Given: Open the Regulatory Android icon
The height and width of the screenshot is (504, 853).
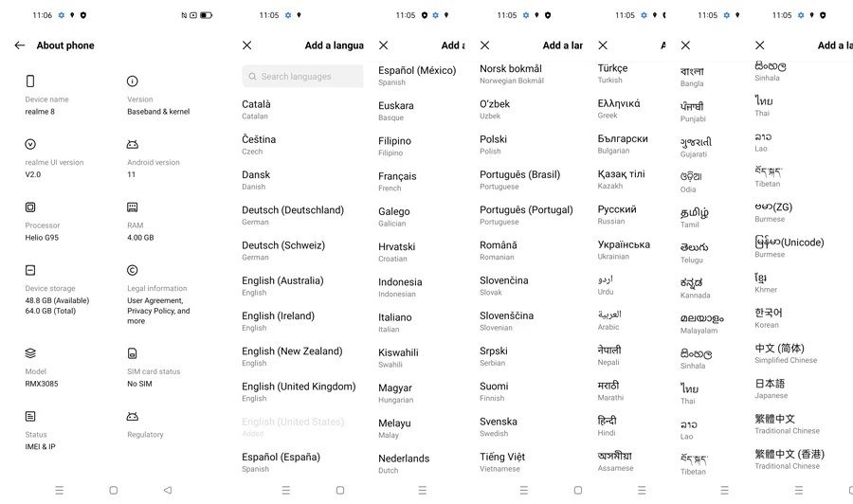Looking at the screenshot, I should [x=133, y=417].
